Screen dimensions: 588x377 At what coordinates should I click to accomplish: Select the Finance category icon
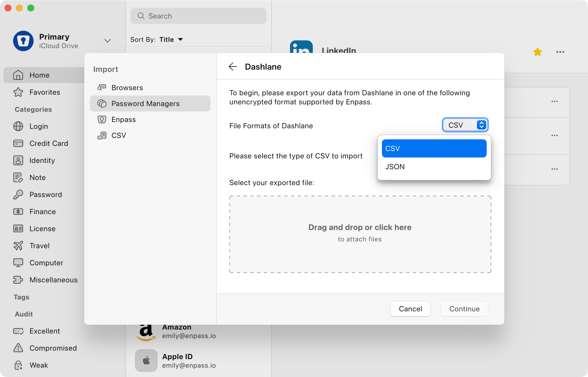pyautogui.click(x=18, y=212)
